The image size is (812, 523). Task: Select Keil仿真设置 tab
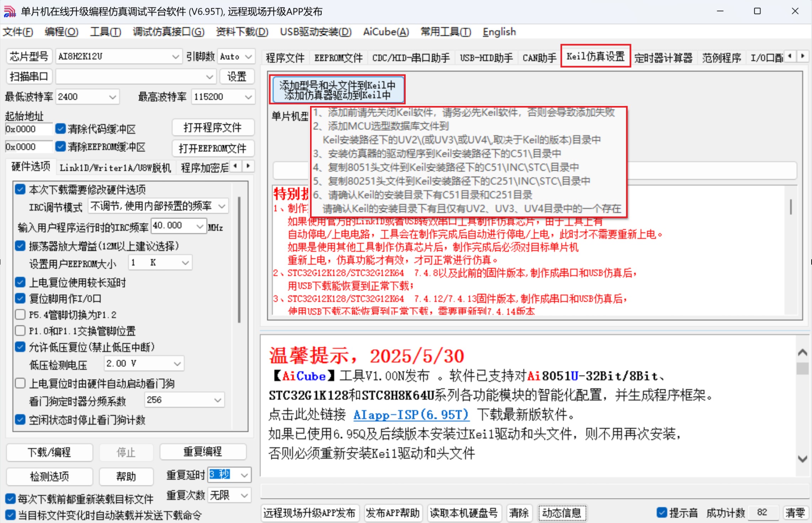595,56
